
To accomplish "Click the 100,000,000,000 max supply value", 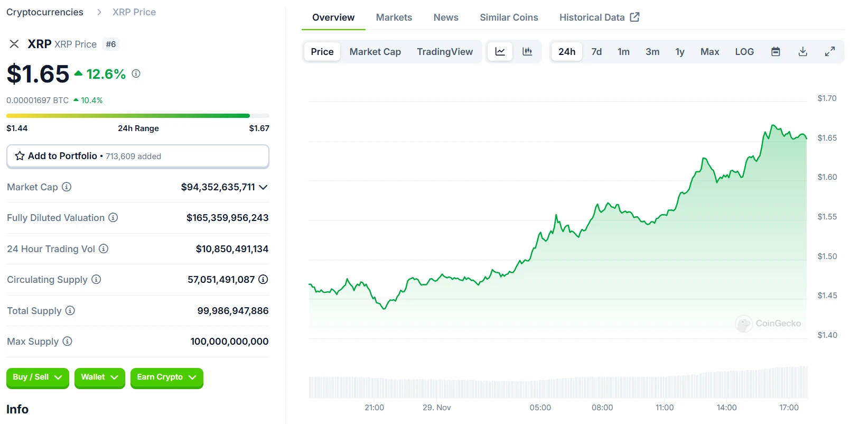I will coord(229,342).
